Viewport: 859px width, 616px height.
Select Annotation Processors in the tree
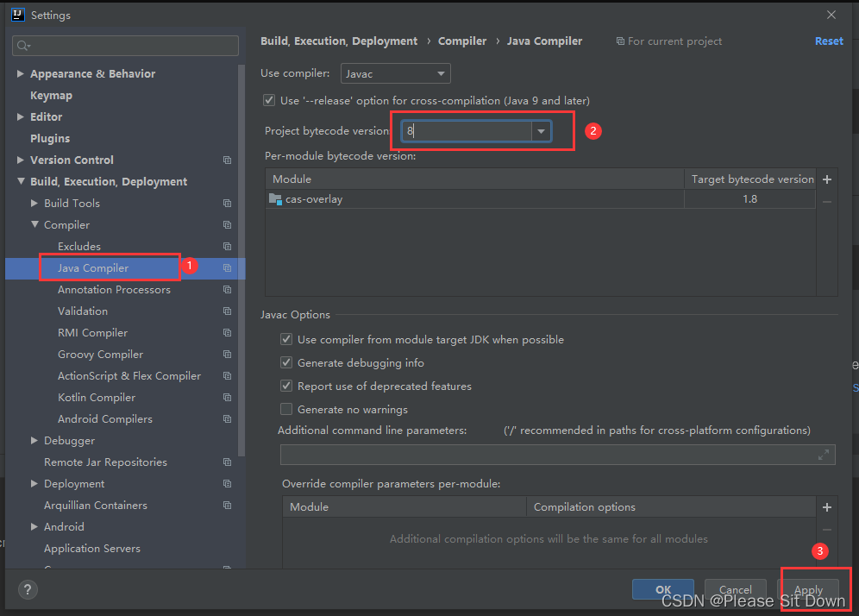(x=114, y=289)
